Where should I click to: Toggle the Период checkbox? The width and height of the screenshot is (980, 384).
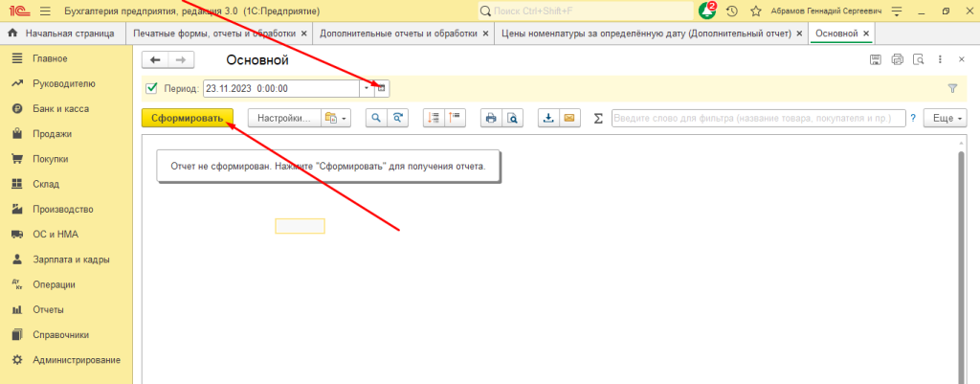[151, 89]
